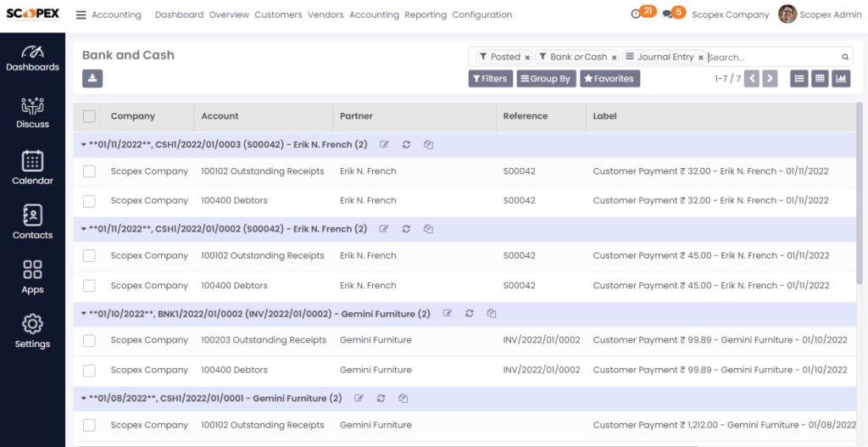868x447 pixels.
Task: Open Settings gear in sidebar
Action: pos(33,331)
